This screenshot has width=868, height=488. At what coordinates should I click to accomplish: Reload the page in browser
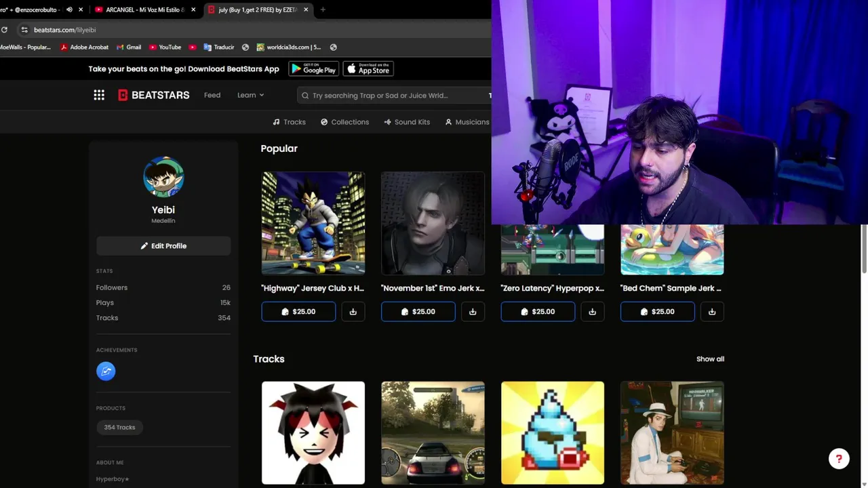pos(5,30)
